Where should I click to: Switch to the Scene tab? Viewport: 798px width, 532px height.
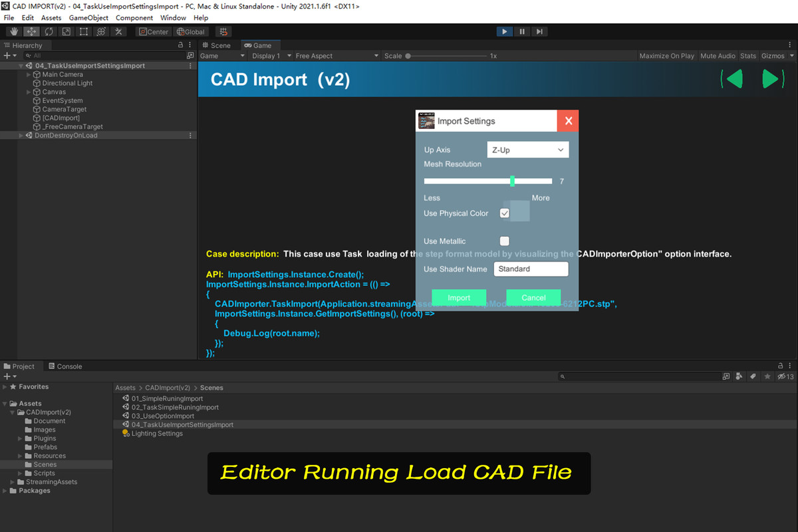click(217, 45)
